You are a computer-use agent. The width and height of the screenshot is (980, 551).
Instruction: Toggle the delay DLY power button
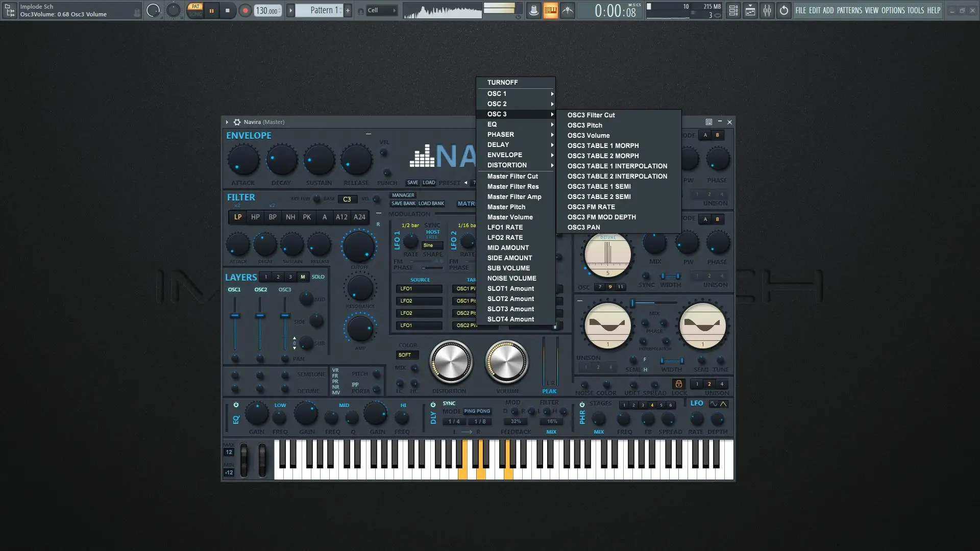click(x=433, y=405)
